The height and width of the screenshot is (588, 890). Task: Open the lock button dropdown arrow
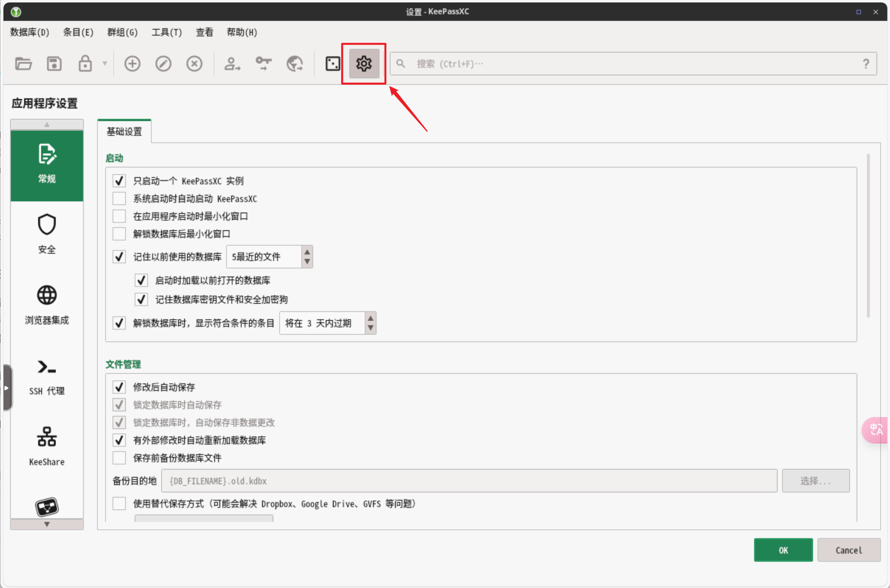click(x=105, y=64)
